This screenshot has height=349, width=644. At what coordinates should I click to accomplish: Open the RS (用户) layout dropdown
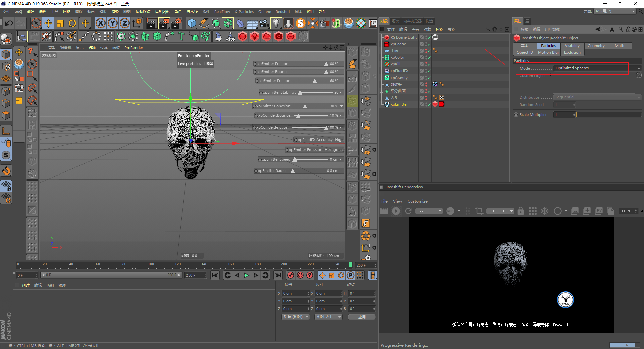click(615, 11)
